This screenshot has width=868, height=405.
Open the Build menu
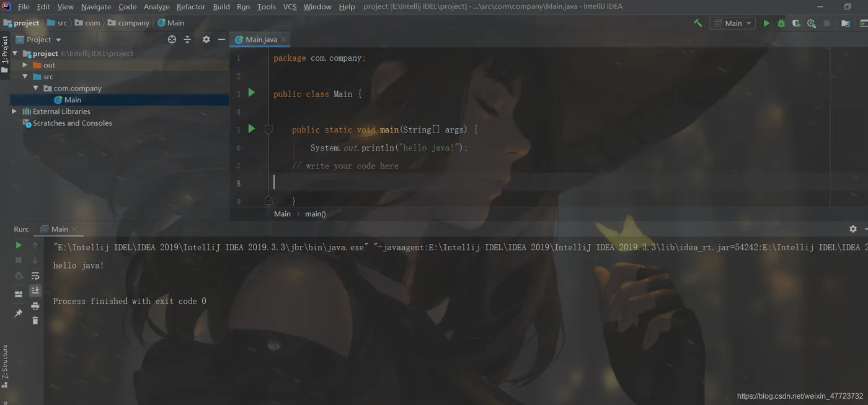221,6
